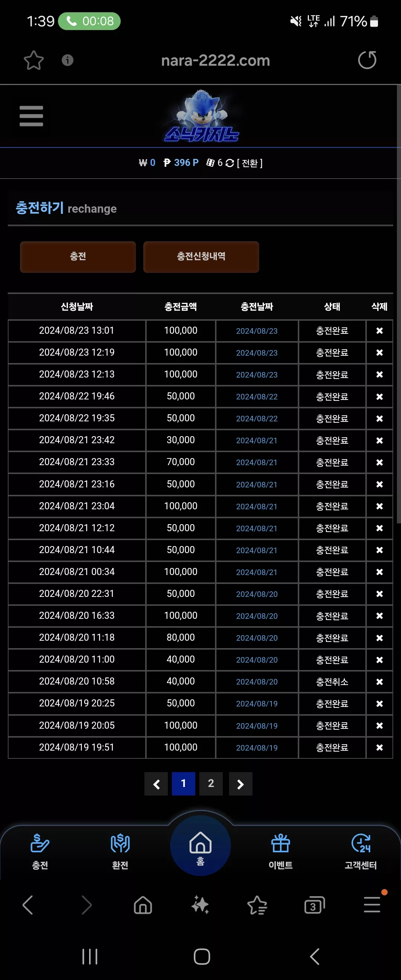Show site info via the info icon
This screenshot has width=401, height=980.
67,60
